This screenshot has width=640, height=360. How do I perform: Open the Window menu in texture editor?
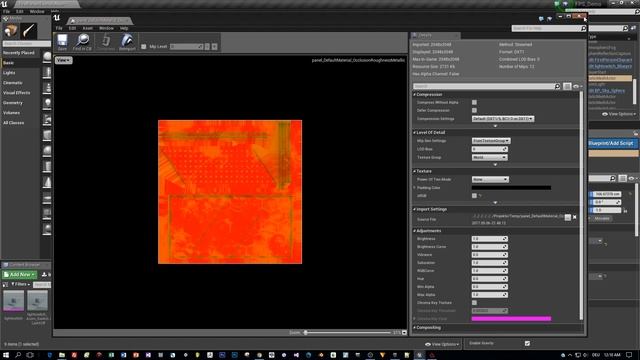tap(106, 28)
